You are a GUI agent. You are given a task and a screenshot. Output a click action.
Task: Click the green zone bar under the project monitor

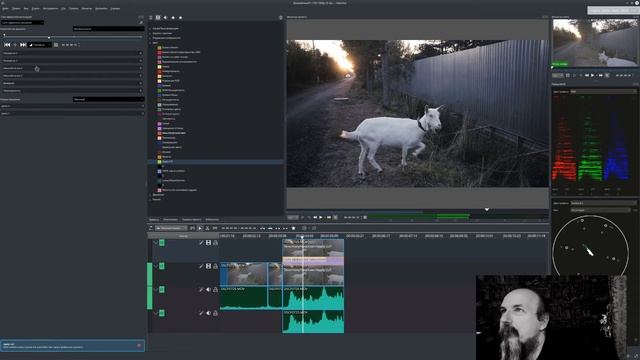[418, 217]
